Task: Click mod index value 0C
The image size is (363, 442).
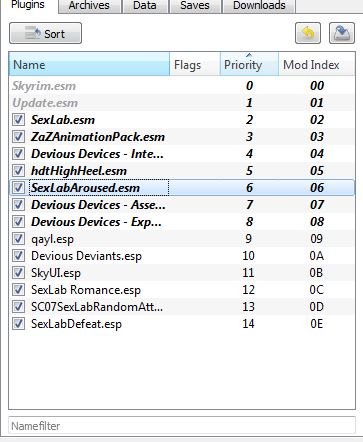Action: click(x=316, y=290)
